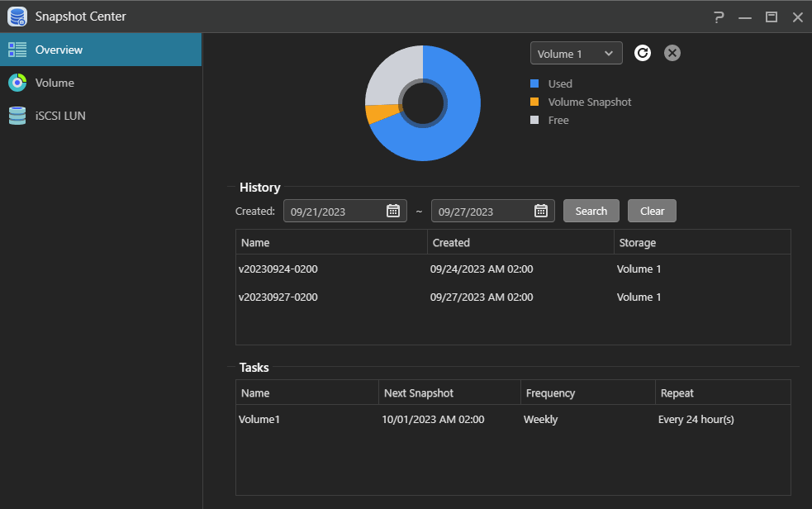
Task: Refresh the volume usage chart
Action: click(643, 53)
